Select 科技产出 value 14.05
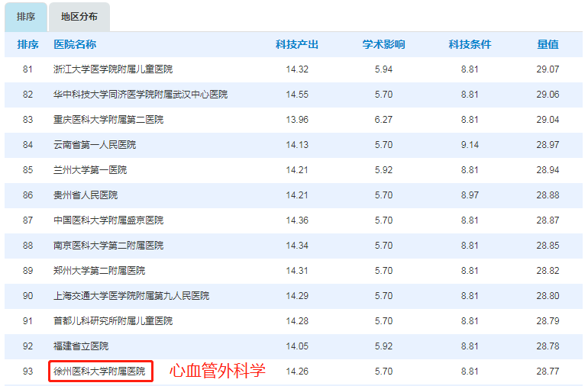The height and width of the screenshot is (386, 588). click(x=297, y=346)
